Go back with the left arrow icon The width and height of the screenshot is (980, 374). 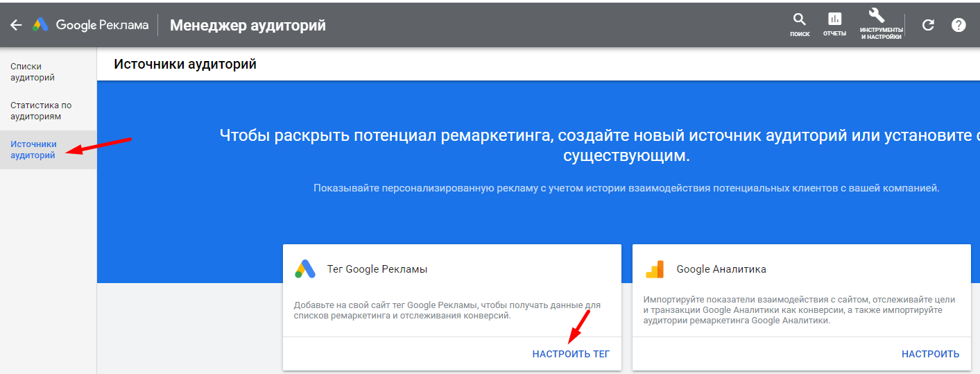tap(16, 25)
